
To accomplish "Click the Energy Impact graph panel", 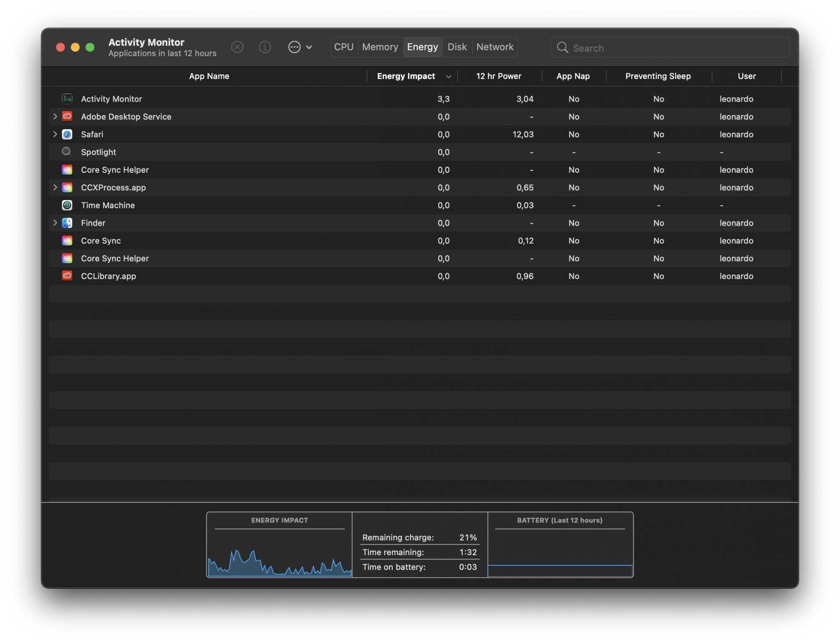I will point(279,551).
